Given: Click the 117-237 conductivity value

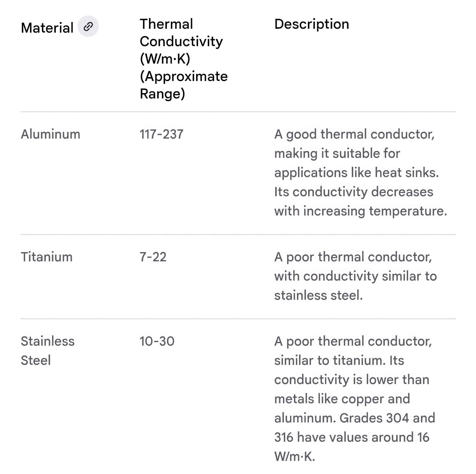Looking at the screenshot, I should [x=161, y=134].
